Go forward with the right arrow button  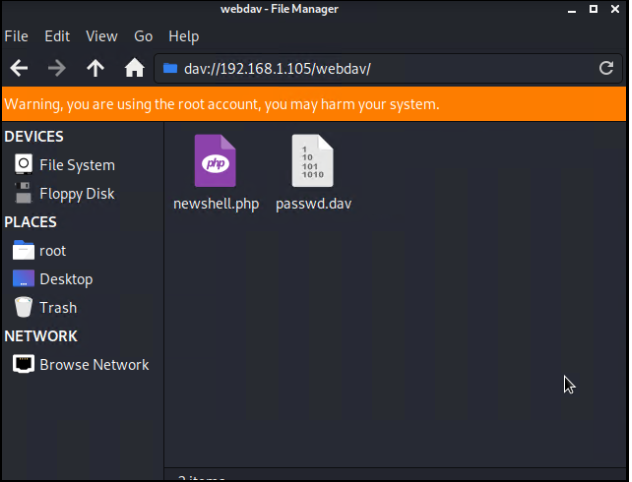click(x=57, y=68)
